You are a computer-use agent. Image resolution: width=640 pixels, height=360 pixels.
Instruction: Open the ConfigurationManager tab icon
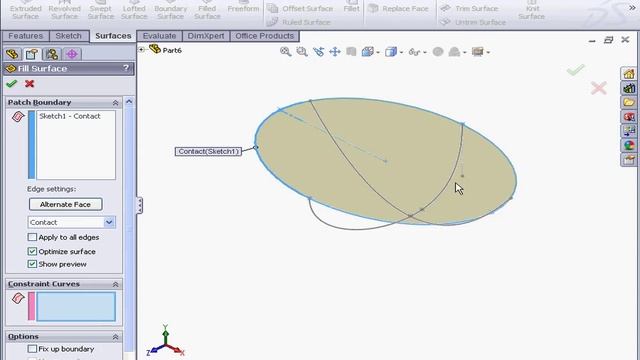click(52, 54)
